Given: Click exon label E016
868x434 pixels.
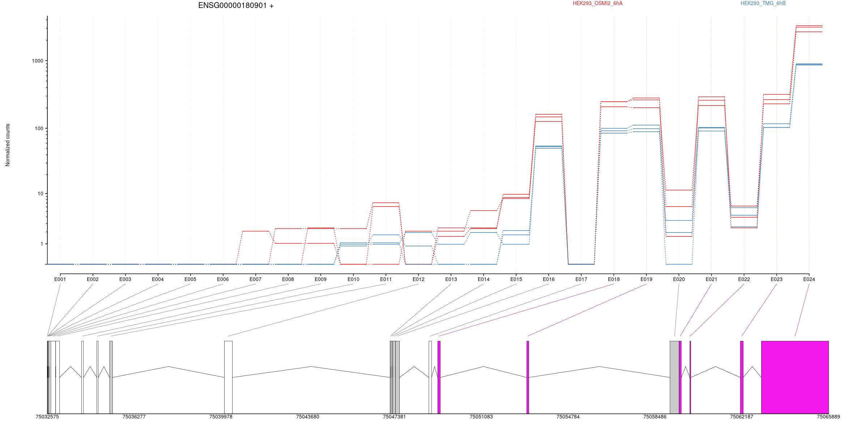Looking at the screenshot, I should 549,279.
